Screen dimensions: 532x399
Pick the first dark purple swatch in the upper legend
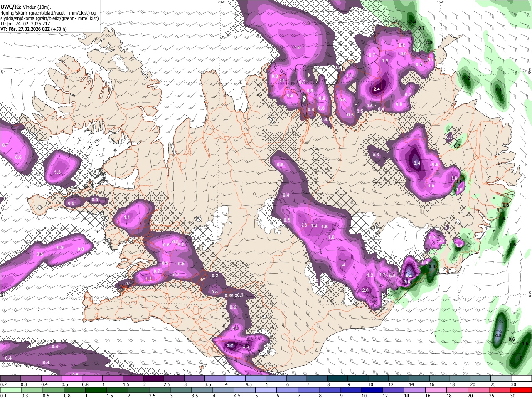tap(10, 378)
